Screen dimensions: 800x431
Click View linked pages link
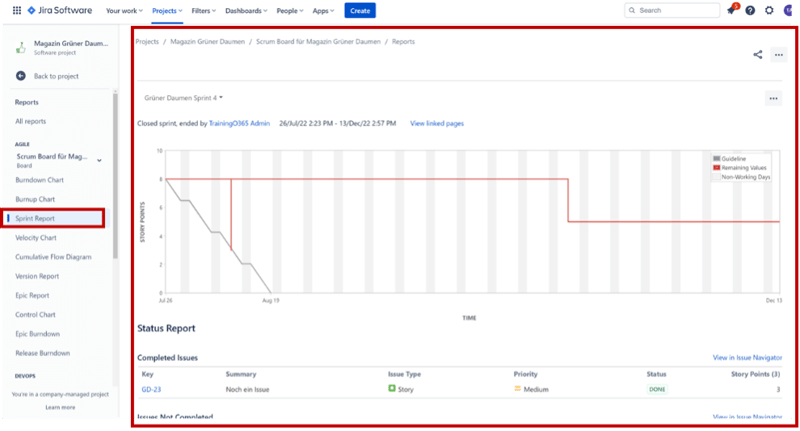[437, 123]
